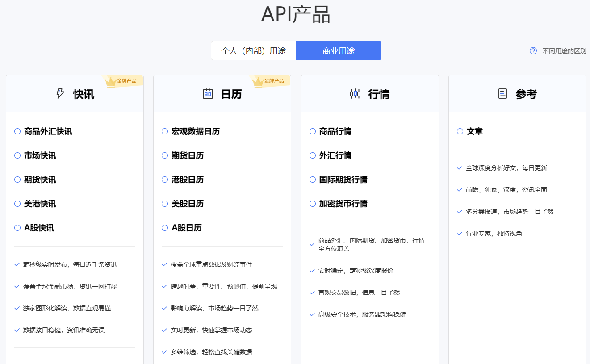Click the 快讯 card heading

point(84,94)
